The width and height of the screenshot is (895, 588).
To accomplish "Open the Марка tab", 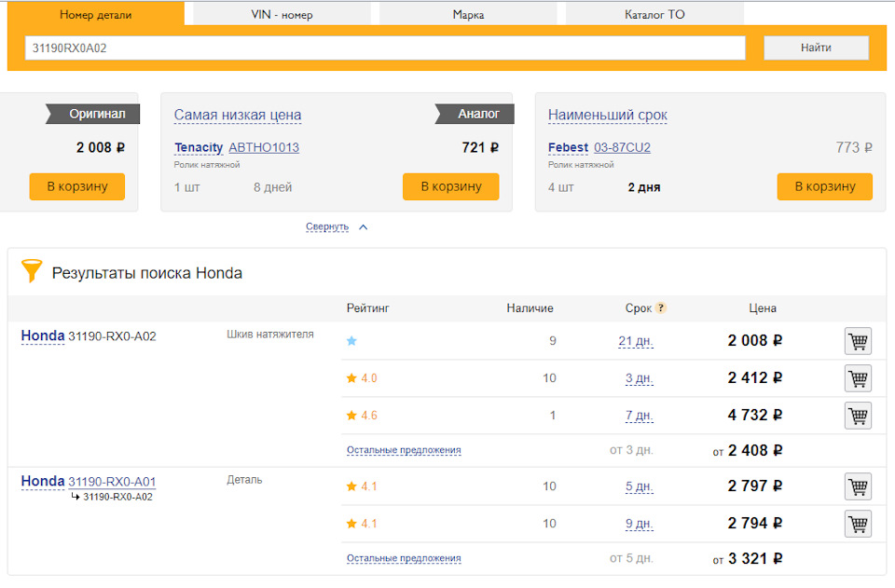I will coord(468,15).
